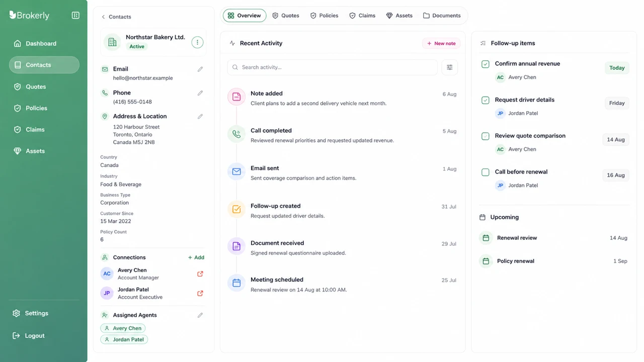Select Contacts in the sidebar
The height and width of the screenshot is (362, 644).
click(x=44, y=65)
